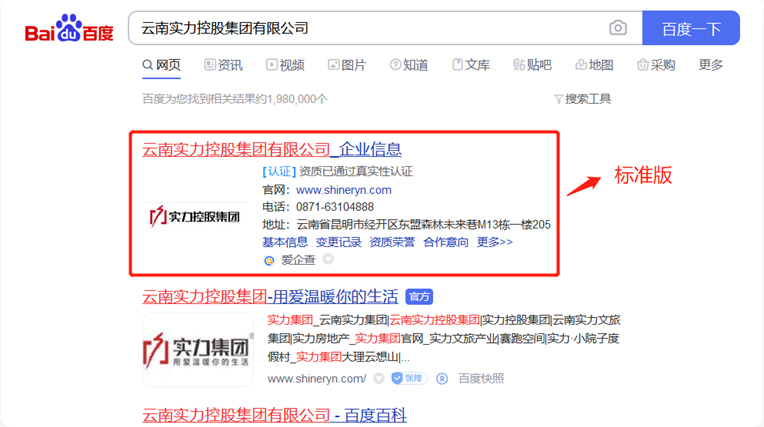This screenshot has width=764, height=427.
Task: Click the registered ® icon beside 保障
Action: tap(442, 379)
